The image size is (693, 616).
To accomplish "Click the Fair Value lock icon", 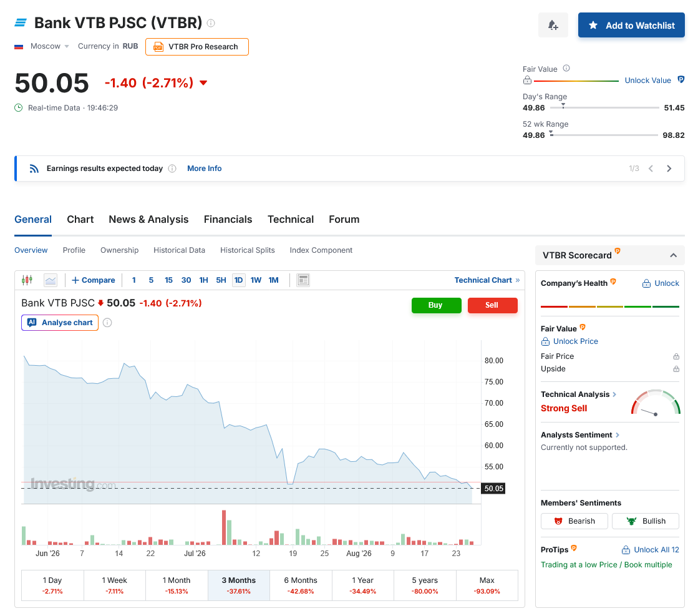I will tap(527, 80).
